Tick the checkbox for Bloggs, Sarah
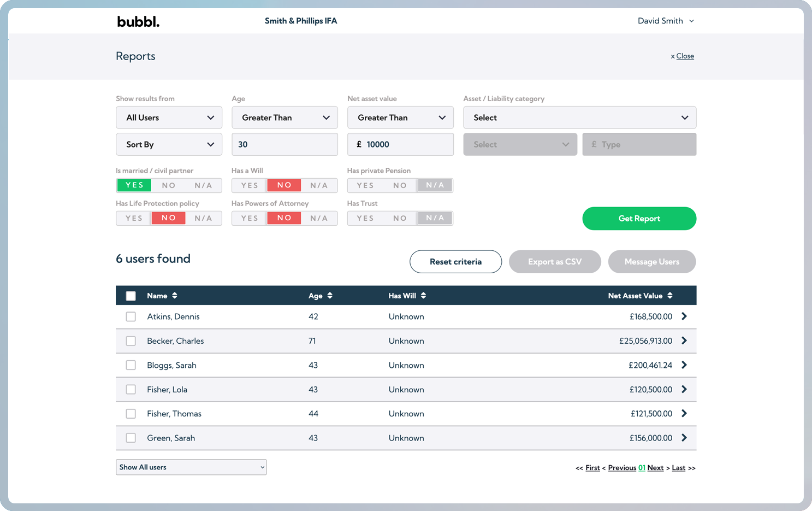The height and width of the screenshot is (511, 812). point(131,365)
